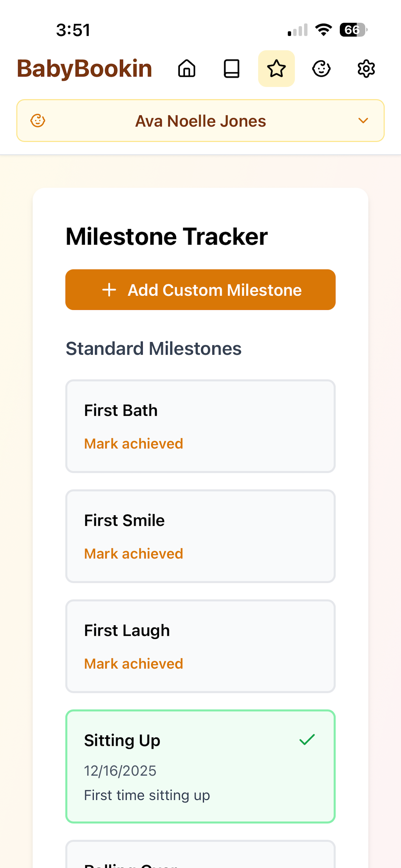This screenshot has height=868, width=401.
Task: Mark First Bath as achieved
Action: (133, 443)
